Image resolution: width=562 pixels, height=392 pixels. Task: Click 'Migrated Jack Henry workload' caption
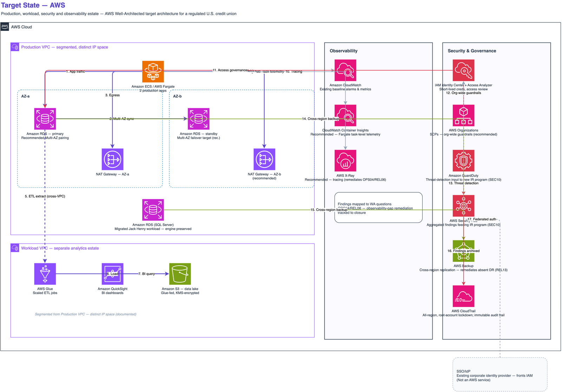tap(153, 229)
